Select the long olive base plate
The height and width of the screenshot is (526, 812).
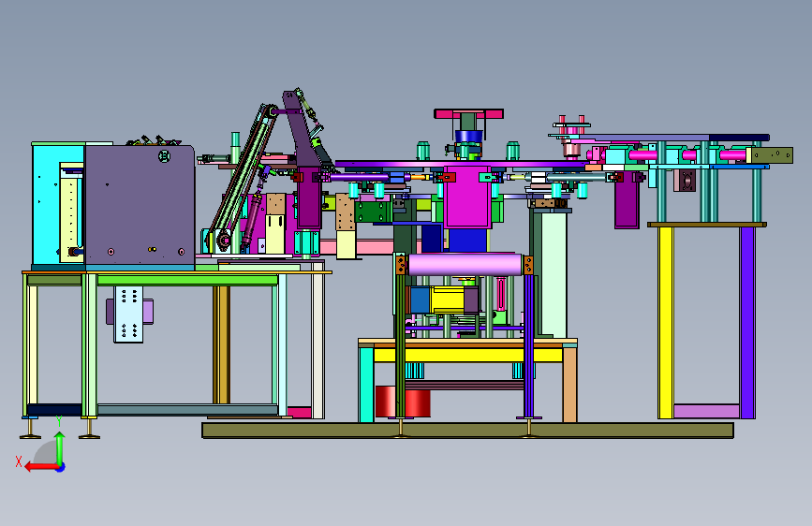point(467,431)
